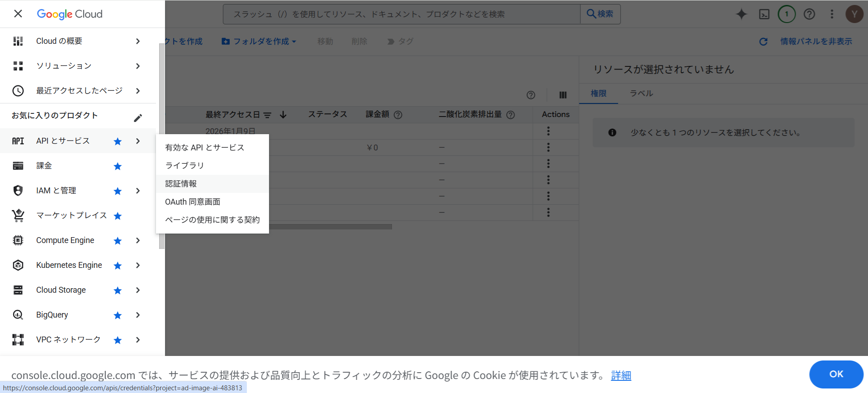The height and width of the screenshot is (393, 868).
Task: Click the refresh icon beside info panel toggle
Action: click(x=763, y=42)
